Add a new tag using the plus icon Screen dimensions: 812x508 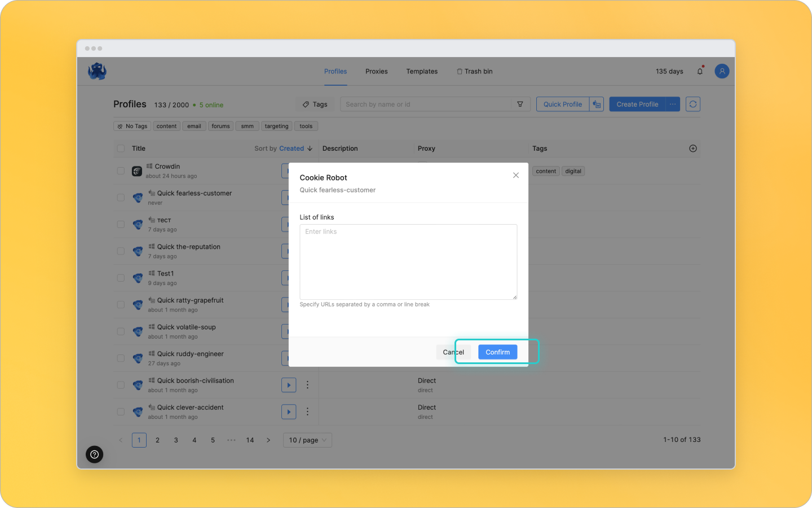tap(693, 148)
